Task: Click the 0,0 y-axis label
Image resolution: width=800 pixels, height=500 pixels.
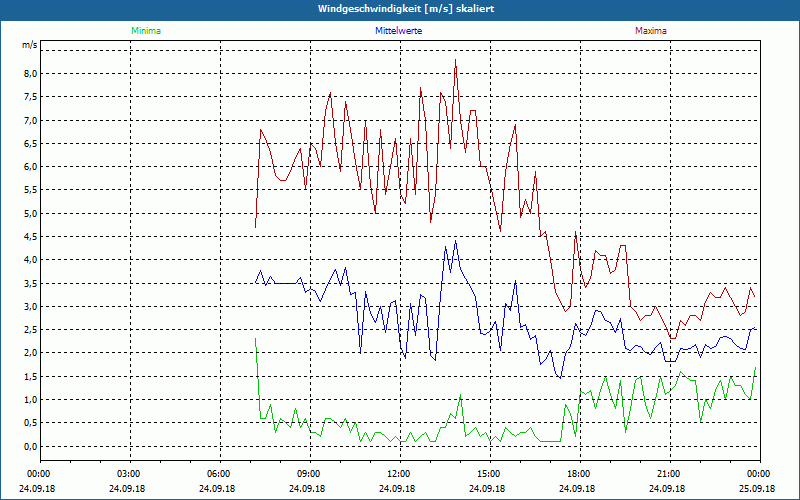Action: (30, 446)
